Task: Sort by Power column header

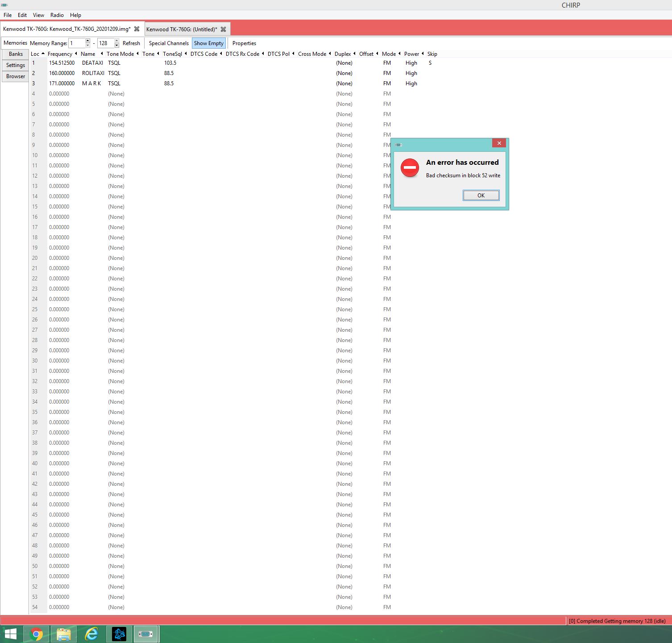Action: (x=411, y=54)
